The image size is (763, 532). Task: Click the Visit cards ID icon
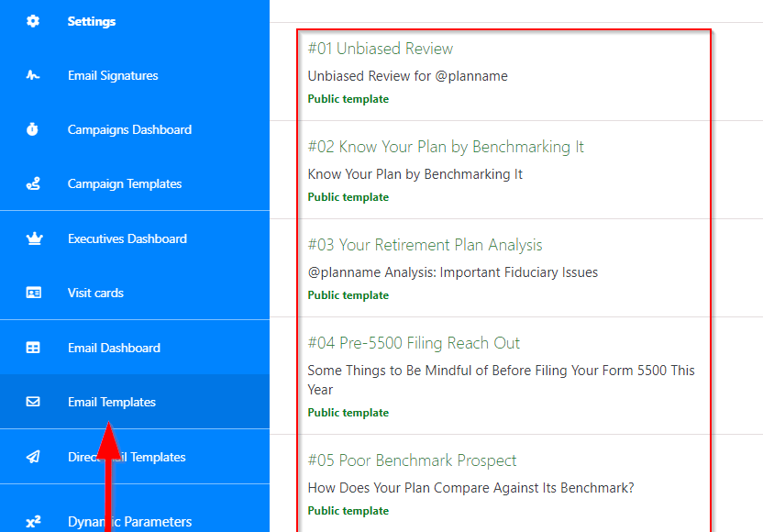click(x=33, y=293)
